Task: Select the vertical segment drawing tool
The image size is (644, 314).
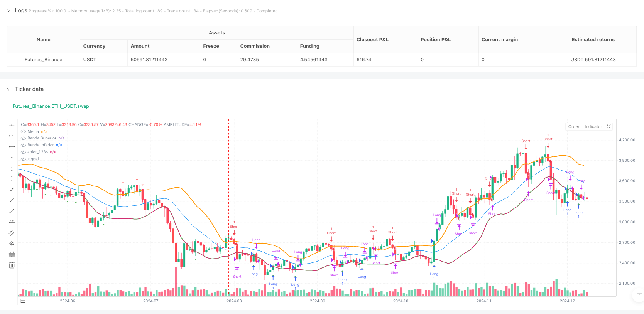Action: [12, 179]
